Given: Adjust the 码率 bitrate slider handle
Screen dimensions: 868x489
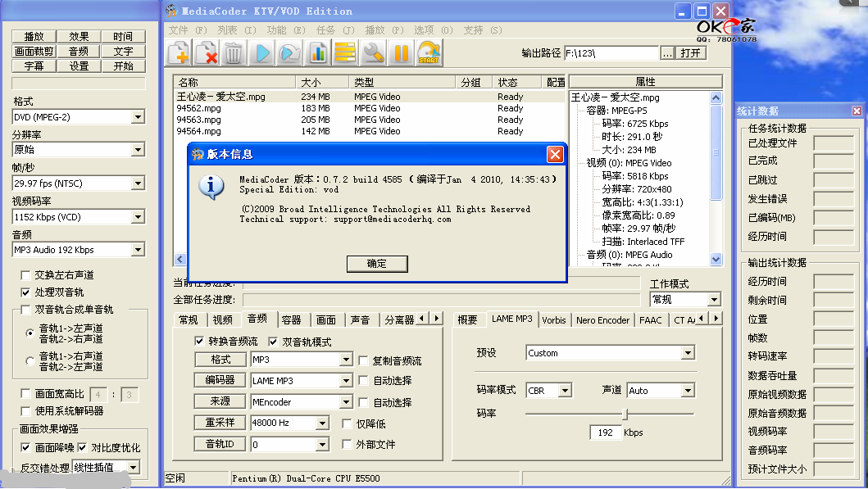Looking at the screenshot, I should click(625, 414).
